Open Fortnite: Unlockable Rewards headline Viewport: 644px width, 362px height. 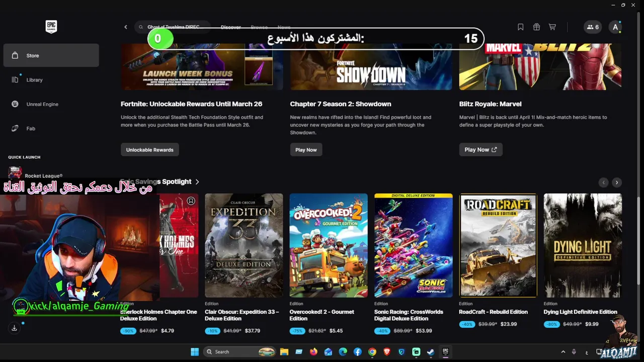[191, 104]
